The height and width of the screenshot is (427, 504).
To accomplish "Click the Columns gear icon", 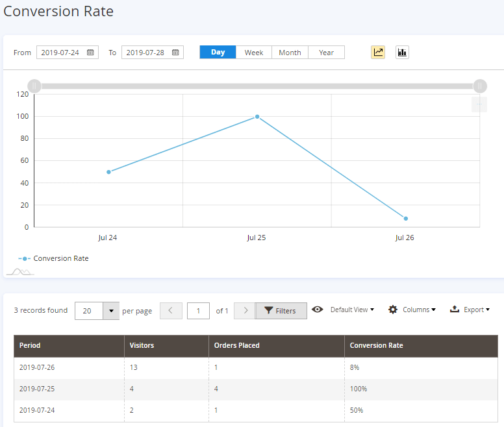I will 393,310.
